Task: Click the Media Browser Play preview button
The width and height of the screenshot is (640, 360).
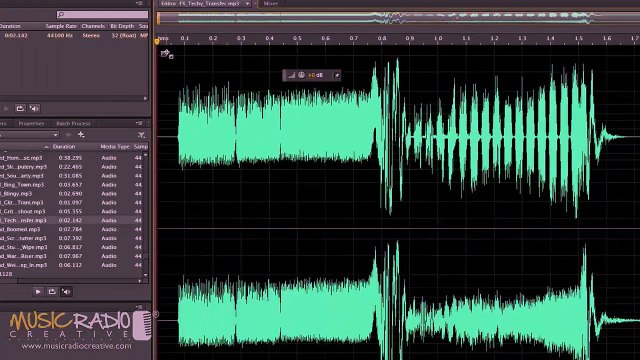Action: 38,291
